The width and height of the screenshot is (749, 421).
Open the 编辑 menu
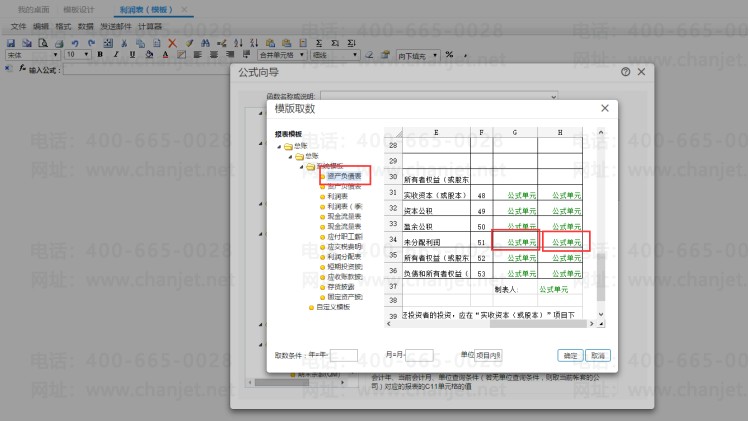pyautogui.click(x=41, y=26)
